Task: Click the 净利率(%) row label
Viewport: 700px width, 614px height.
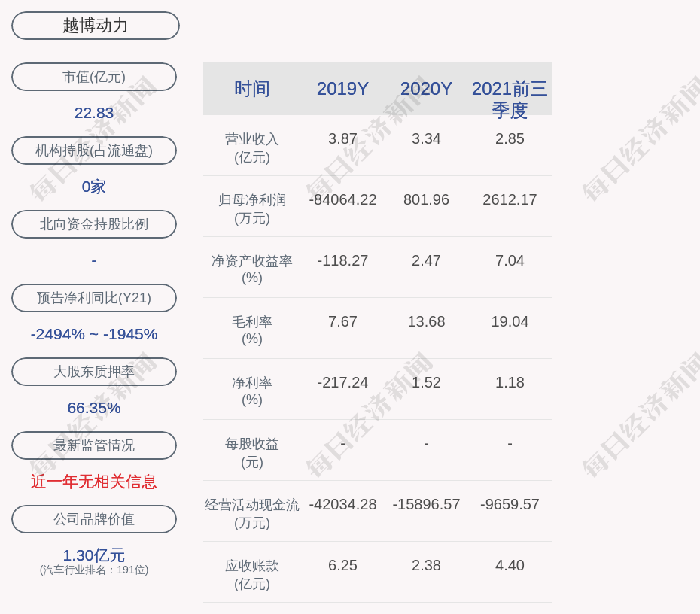Action: pos(252,391)
